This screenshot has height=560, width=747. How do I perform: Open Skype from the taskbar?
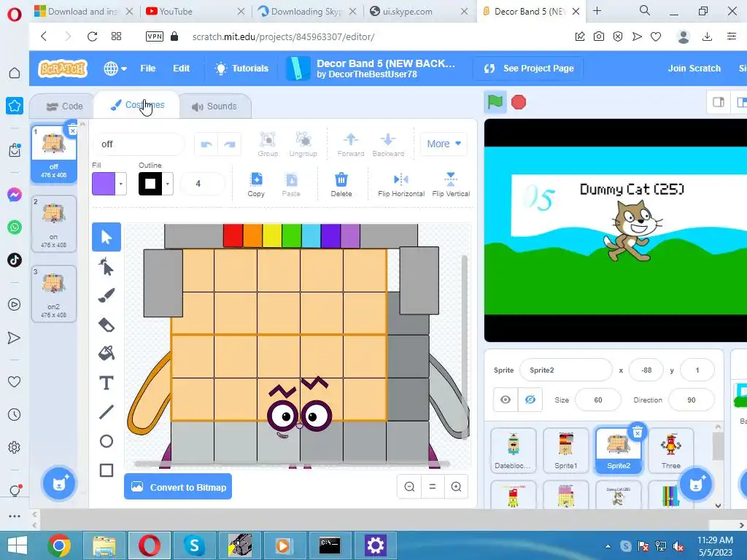[195, 545]
